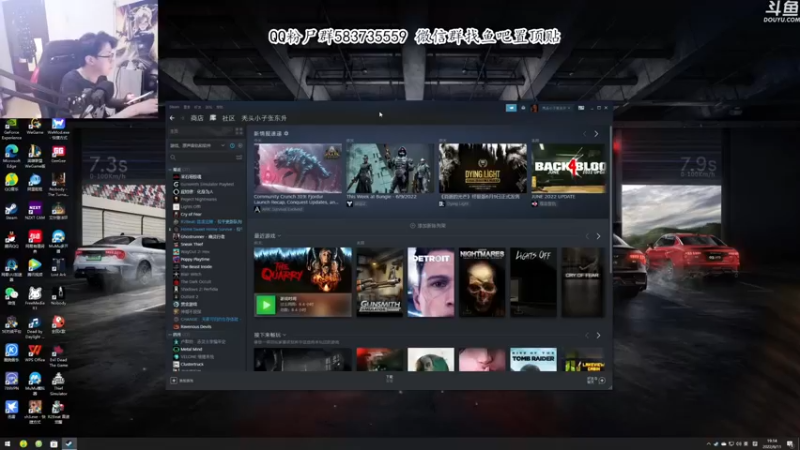Open the what's new settings gear

point(286,134)
